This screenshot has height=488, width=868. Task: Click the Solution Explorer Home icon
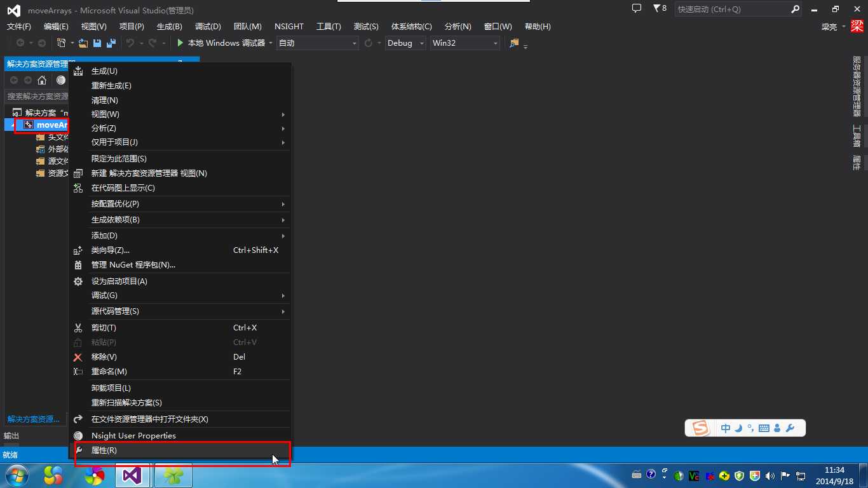(42, 80)
